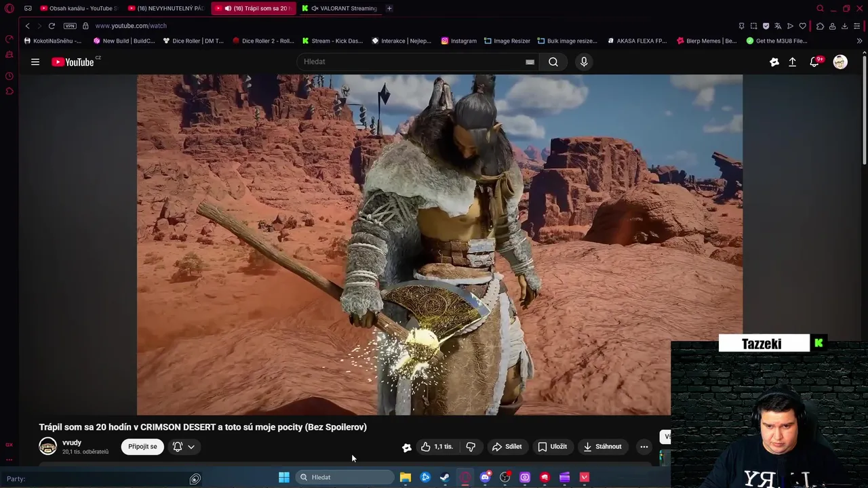Take a snapshot with the capture icon

click(x=753, y=26)
